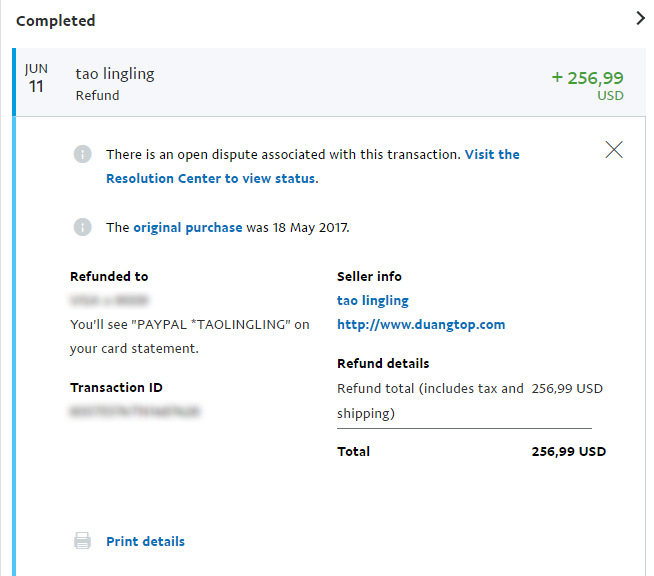This screenshot has width=654, height=576.
Task: Click the info icon beside original purchase note
Action: 83,227
